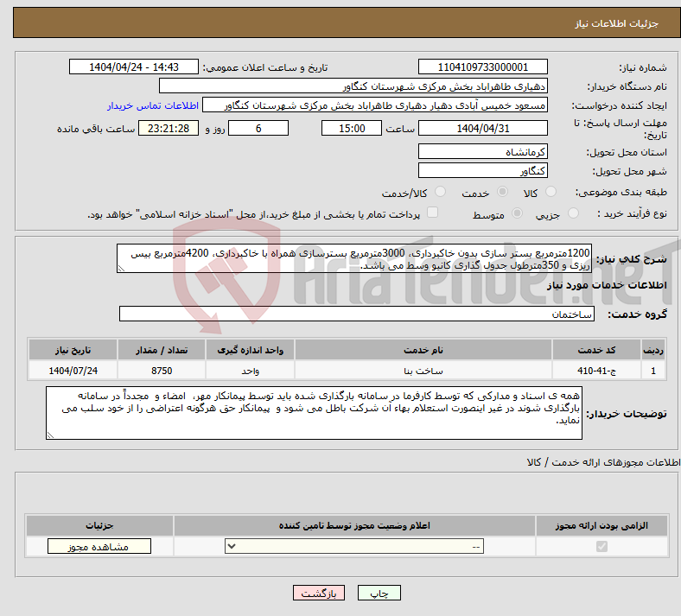The height and width of the screenshot is (616, 681).
Task: Select the کالا radio button
Action: tap(551, 192)
